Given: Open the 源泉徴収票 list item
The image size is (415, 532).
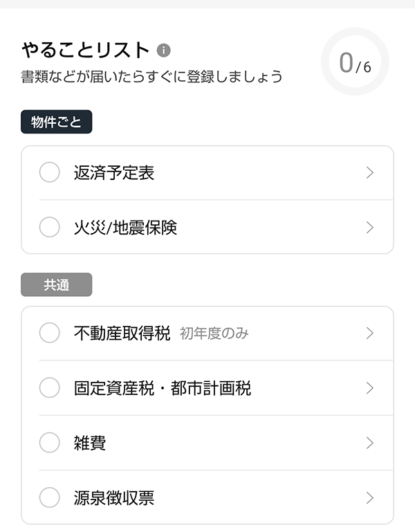Looking at the screenshot, I should click(x=114, y=497).
